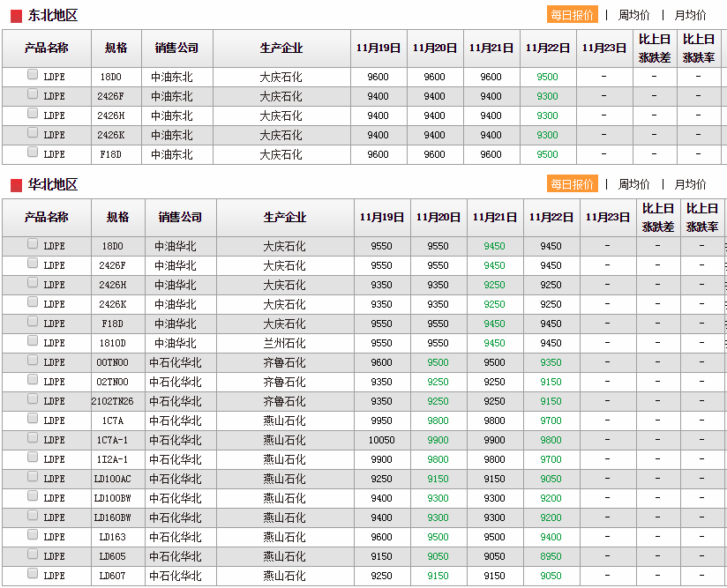727x588 pixels.
Task: Check the LDPE LD100AC row checkbox
Action: (33, 476)
